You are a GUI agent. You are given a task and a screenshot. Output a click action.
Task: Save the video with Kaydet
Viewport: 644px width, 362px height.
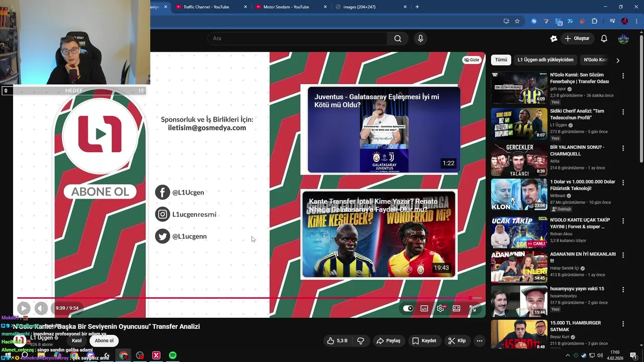coord(424,341)
